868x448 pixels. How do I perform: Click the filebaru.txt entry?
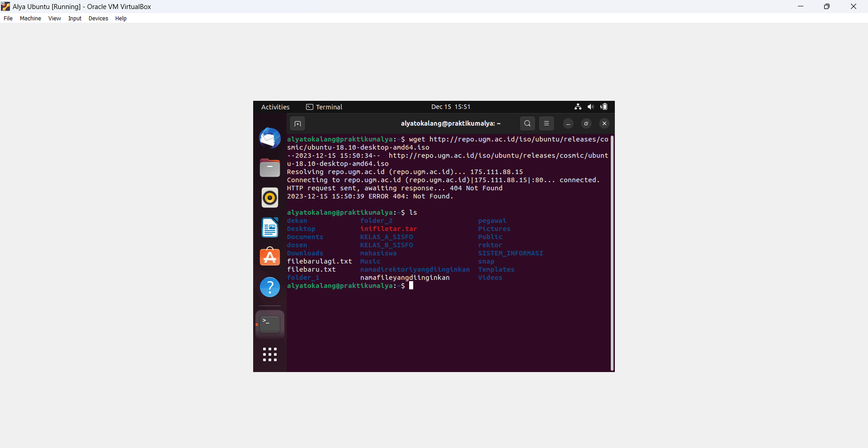click(311, 269)
